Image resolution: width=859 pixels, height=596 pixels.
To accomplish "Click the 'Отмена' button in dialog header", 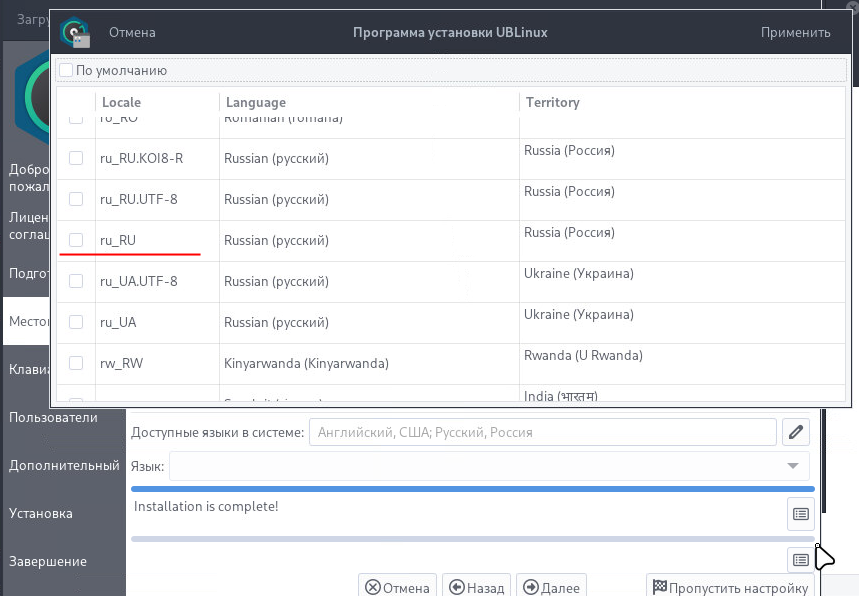I will point(132,32).
